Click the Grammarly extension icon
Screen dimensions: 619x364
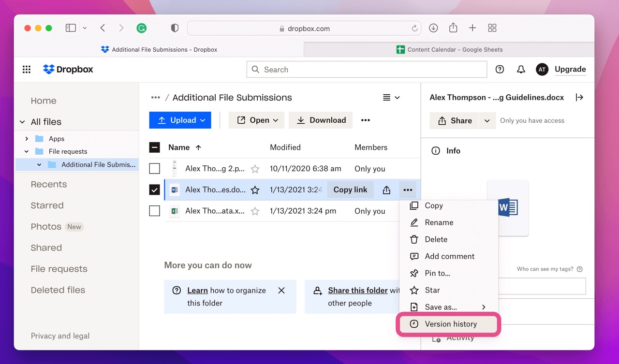pos(141,29)
